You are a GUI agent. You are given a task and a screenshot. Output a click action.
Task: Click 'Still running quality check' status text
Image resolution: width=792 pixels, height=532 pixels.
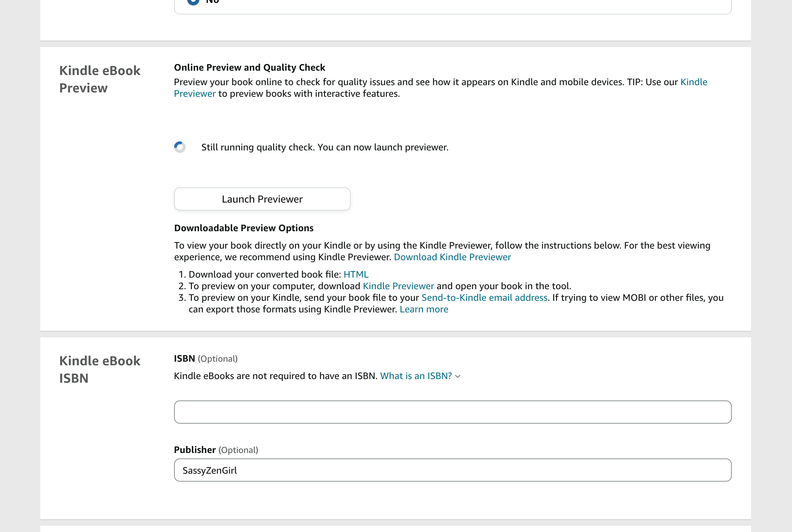pyautogui.click(x=325, y=147)
